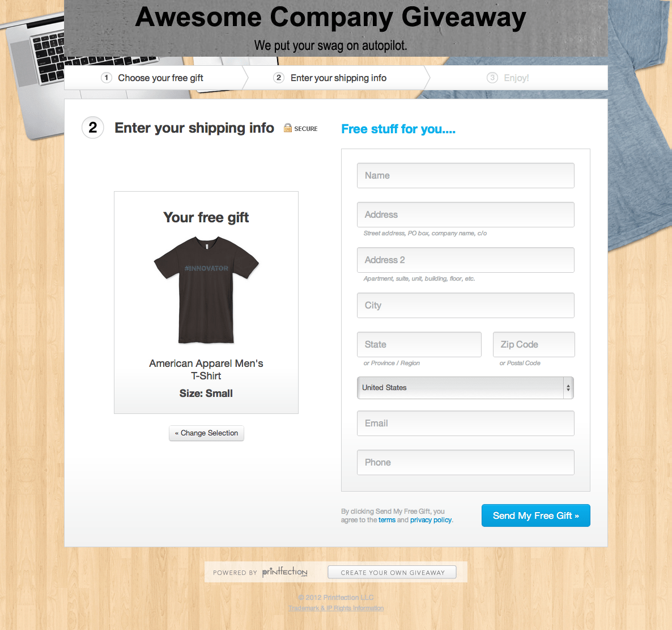Click the step 3 Enjoy circle icon

click(x=492, y=78)
